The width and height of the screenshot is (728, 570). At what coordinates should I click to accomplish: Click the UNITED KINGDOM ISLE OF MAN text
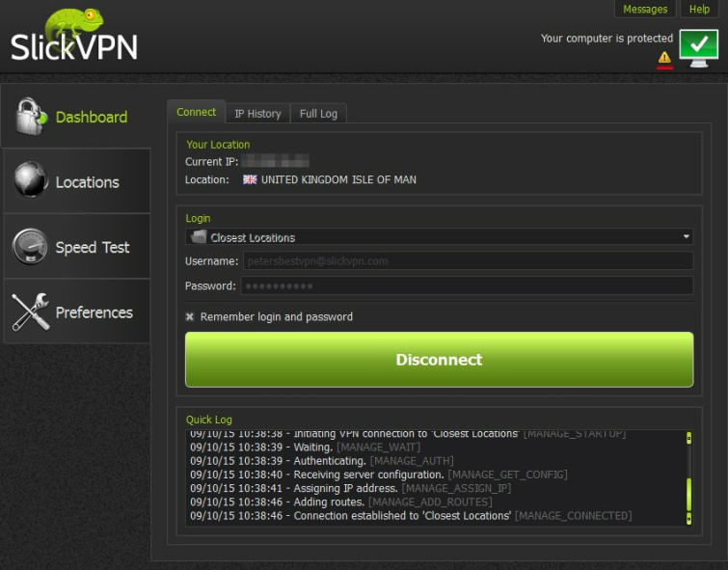pos(338,179)
